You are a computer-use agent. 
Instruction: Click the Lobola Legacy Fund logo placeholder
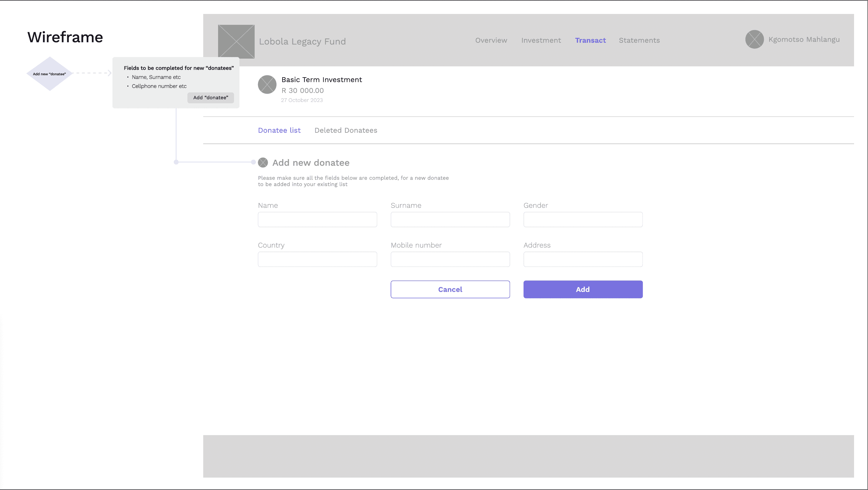coord(236,42)
